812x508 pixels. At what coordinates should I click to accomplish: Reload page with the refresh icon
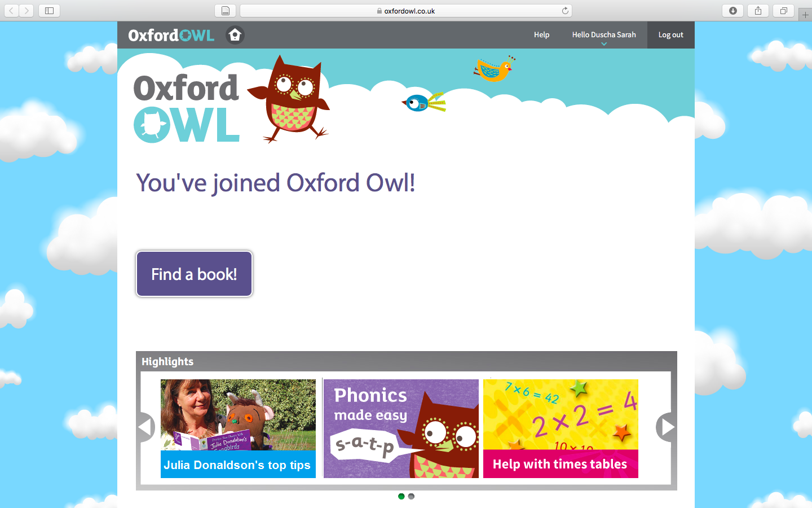(x=565, y=11)
